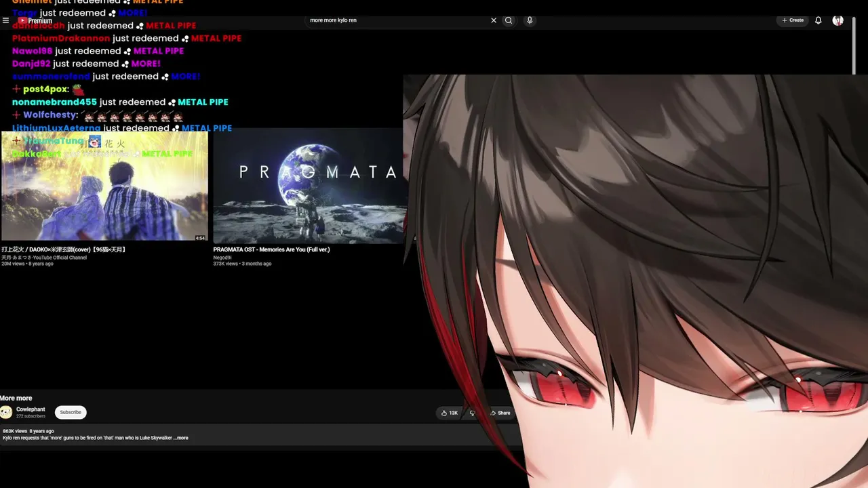
Task: Open the account avatar menu
Action: coord(837,20)
